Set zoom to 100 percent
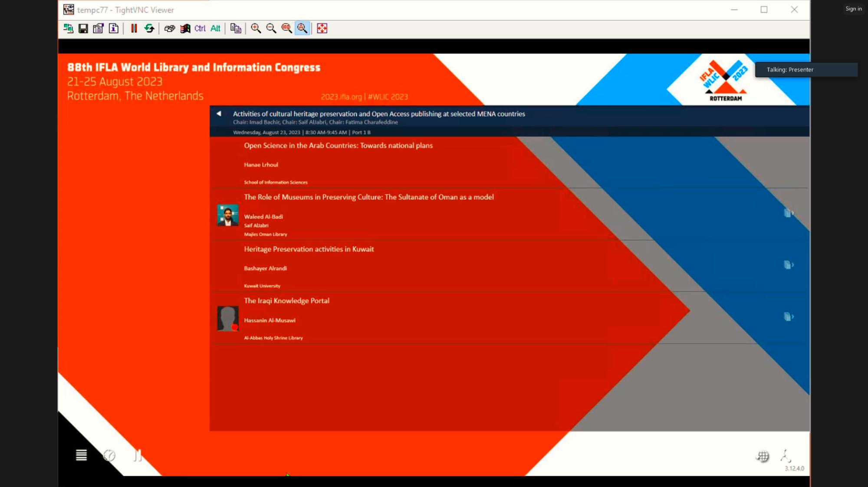 tap(286, 29)
